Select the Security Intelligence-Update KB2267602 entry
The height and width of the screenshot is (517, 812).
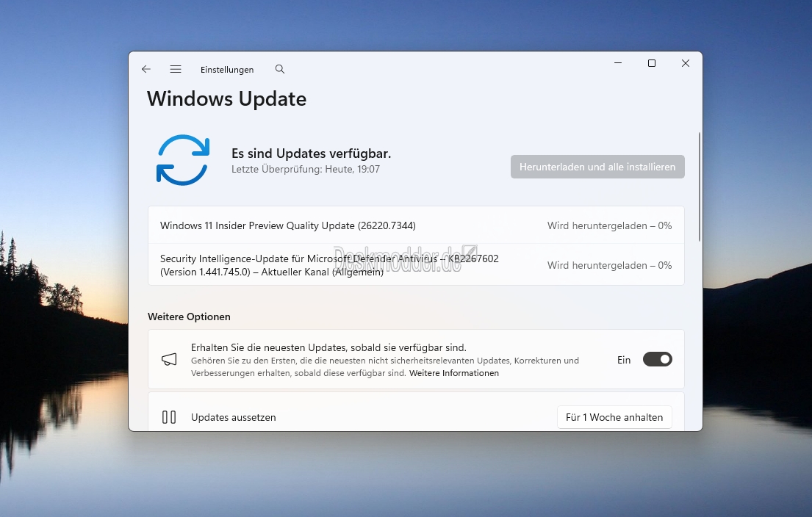tap(329, 265)
